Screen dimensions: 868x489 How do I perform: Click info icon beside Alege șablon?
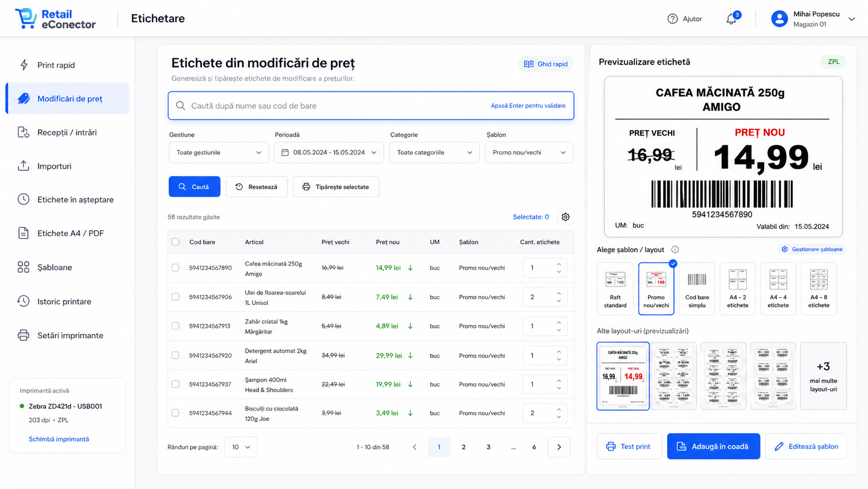pyautogui.click(x=675, y=249)
